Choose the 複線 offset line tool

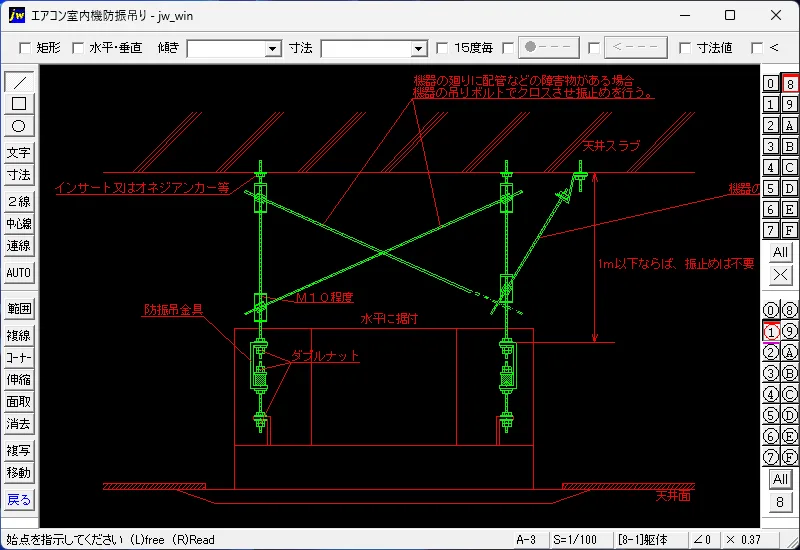coord(19,335)
